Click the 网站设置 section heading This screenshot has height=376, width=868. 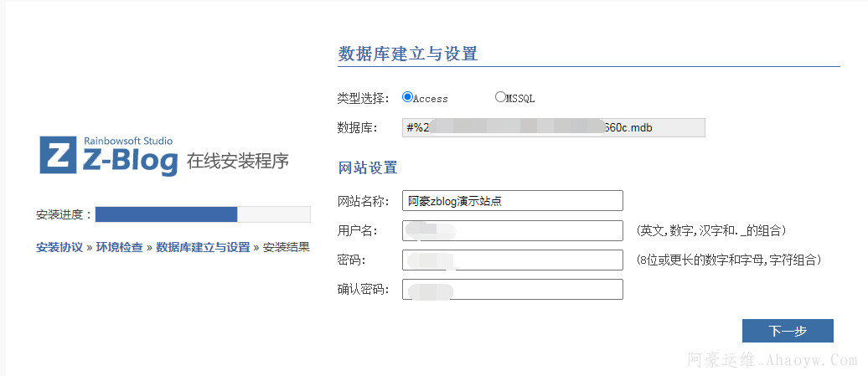click(367, 167)
